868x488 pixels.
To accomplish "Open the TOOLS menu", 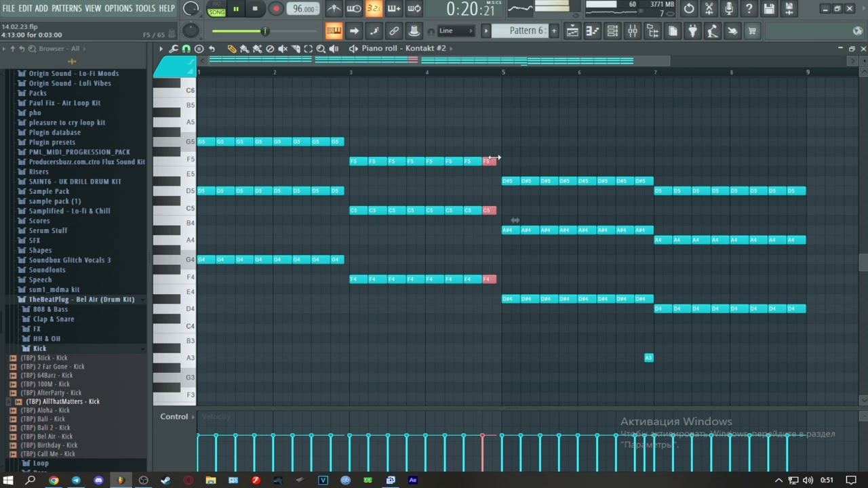I will 145,8.
